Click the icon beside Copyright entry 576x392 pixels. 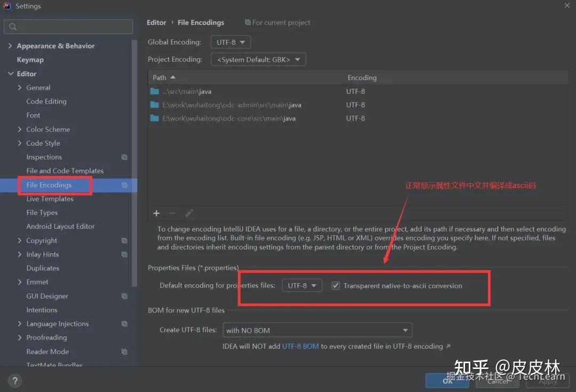(124, 241)
